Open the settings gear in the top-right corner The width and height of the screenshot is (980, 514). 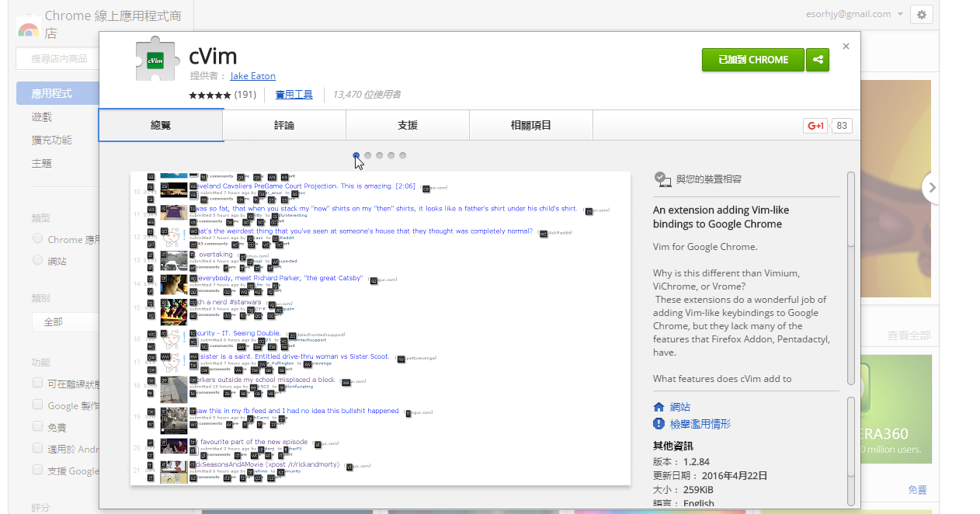coord(921,14)
